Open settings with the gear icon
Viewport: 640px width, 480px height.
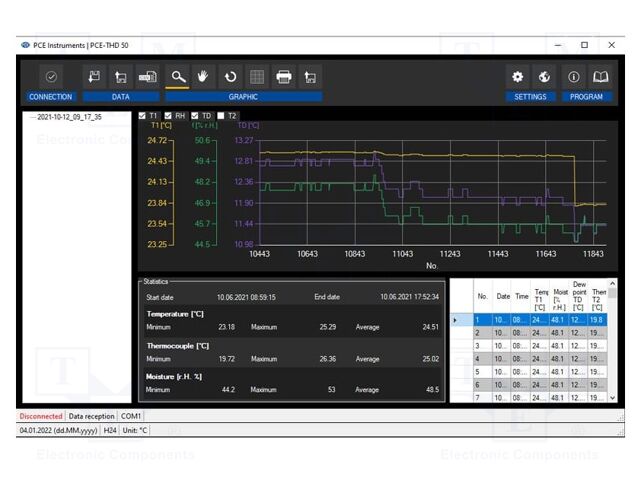coord(517,76)
